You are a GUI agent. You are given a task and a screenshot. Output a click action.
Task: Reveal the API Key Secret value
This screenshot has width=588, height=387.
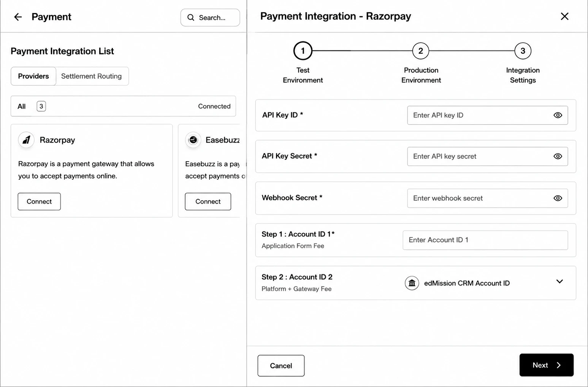pos(558,156)
